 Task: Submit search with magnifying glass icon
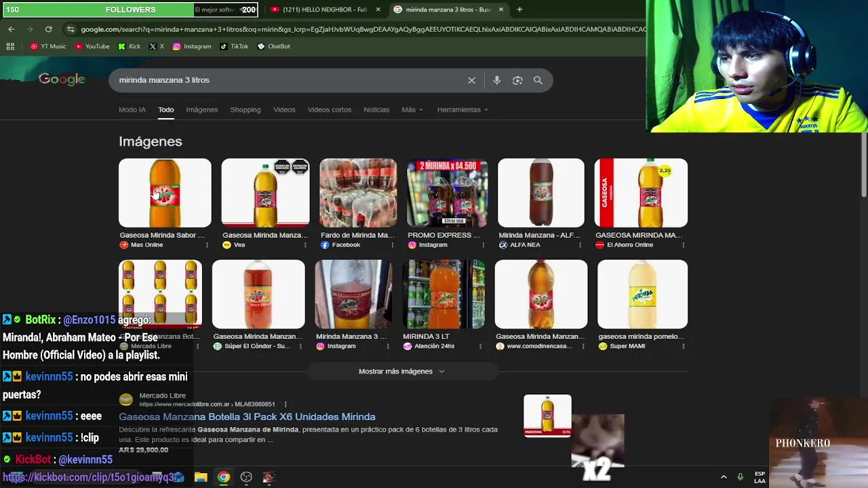coord(538,80)
